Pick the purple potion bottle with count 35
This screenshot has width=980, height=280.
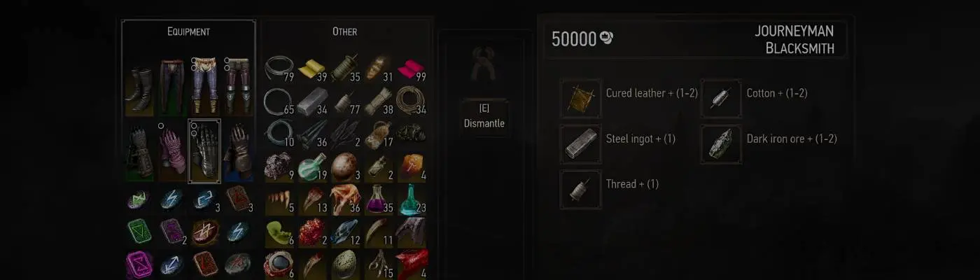(379, 199)
